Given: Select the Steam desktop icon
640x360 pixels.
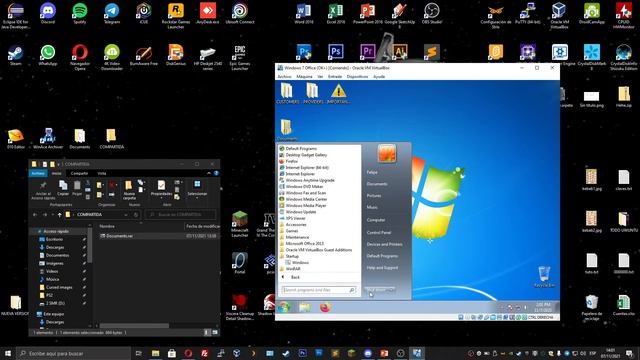Looking at the screenshot, I should click(x=16, y=55).
